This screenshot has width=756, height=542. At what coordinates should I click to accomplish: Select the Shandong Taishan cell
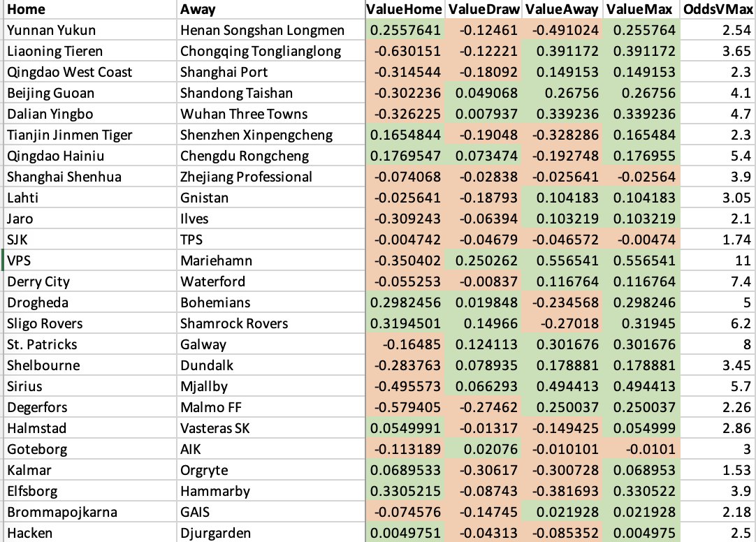(271, 93)
